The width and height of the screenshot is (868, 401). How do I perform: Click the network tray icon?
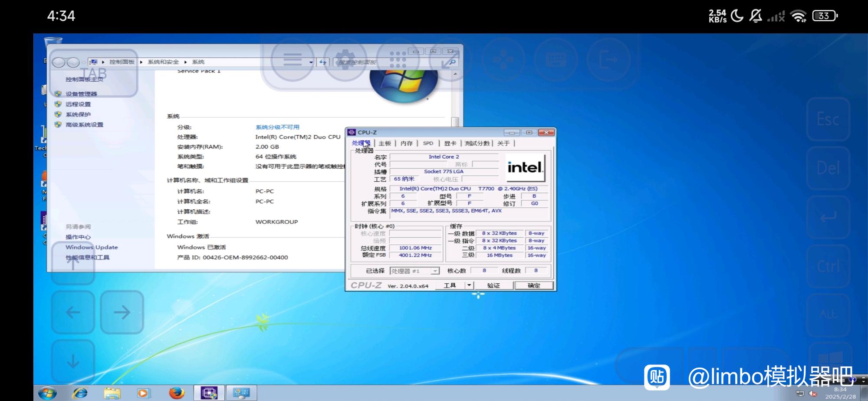point(800,394)
